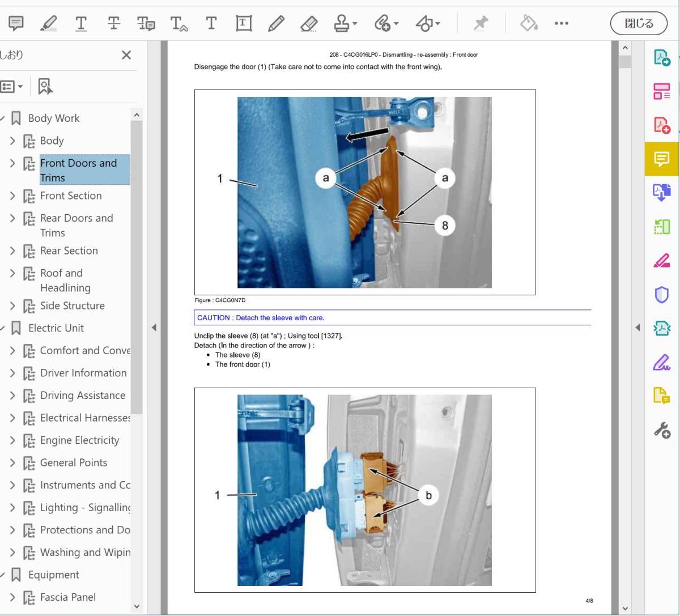Open the Create PDF tool icon
Viewport: 680px width, 616px height.
coord(662,125)
